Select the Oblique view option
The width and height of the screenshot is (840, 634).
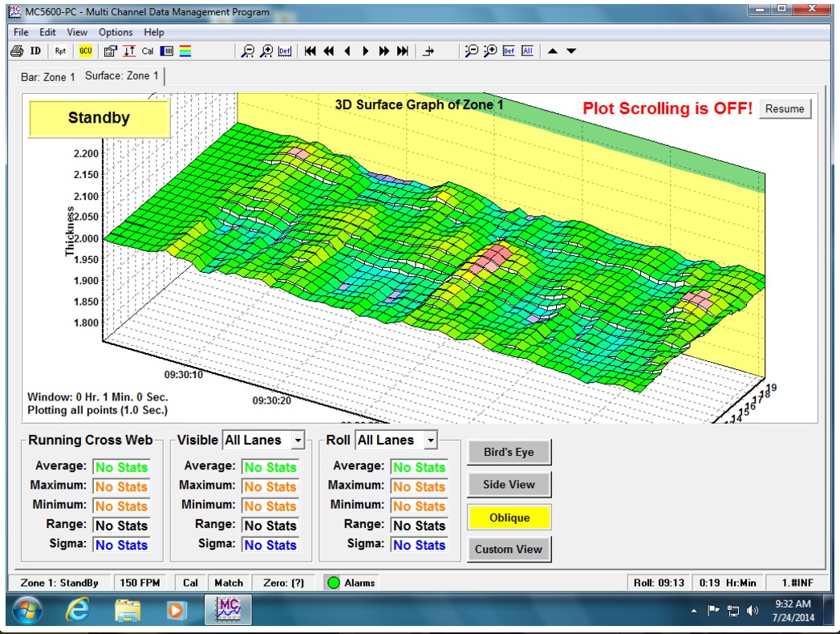tap(509, 518)
